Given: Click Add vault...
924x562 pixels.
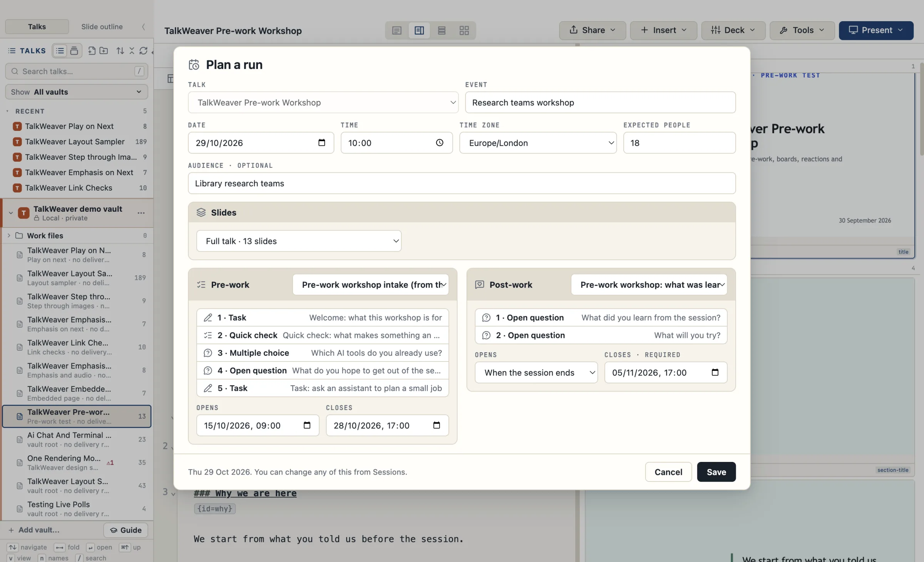Looking at the screenshot, I should click(34, 530).
